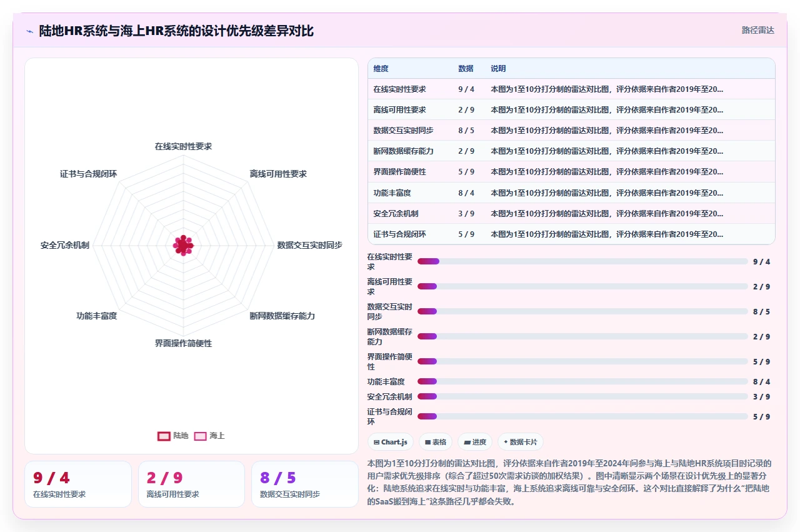Click the 8 / 4 value in 功能丰富度 table row
Viewport: 800px width, 532px height.
click(x=466, y=193)
